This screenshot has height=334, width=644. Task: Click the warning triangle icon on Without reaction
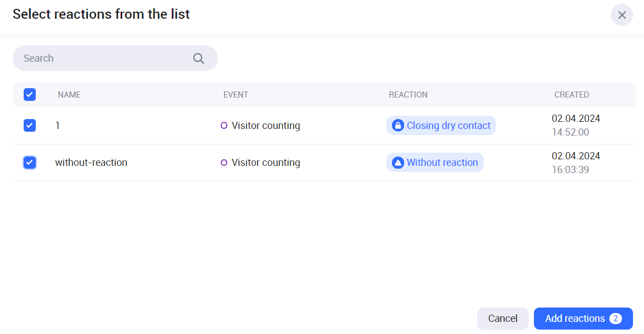(x=397, y=163)
